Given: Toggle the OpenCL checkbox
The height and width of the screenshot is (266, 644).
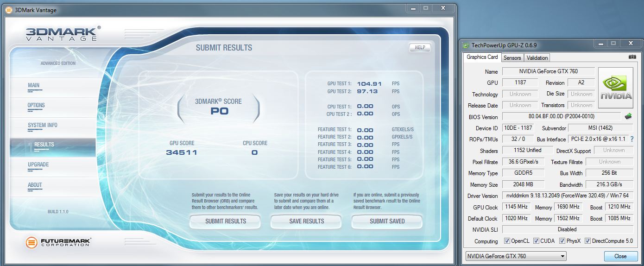Looking at the screenshot, I should pyautogui.click(x=507, y=241).
